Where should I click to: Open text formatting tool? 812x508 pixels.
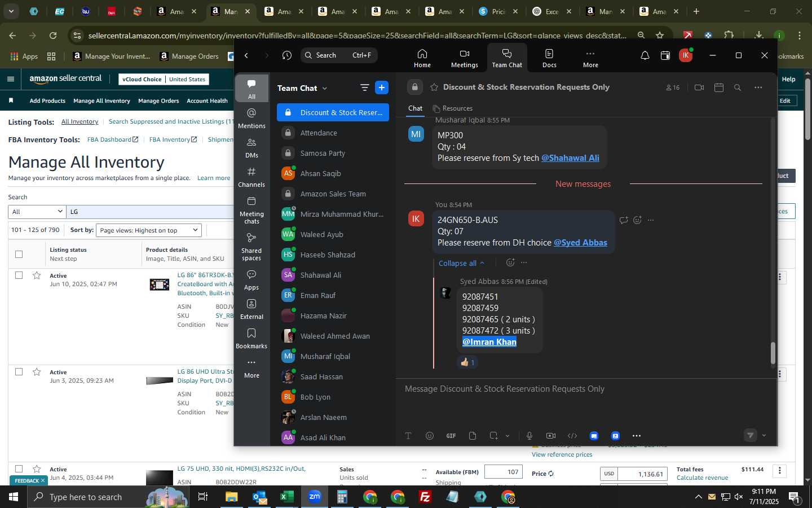click(408, 436)
